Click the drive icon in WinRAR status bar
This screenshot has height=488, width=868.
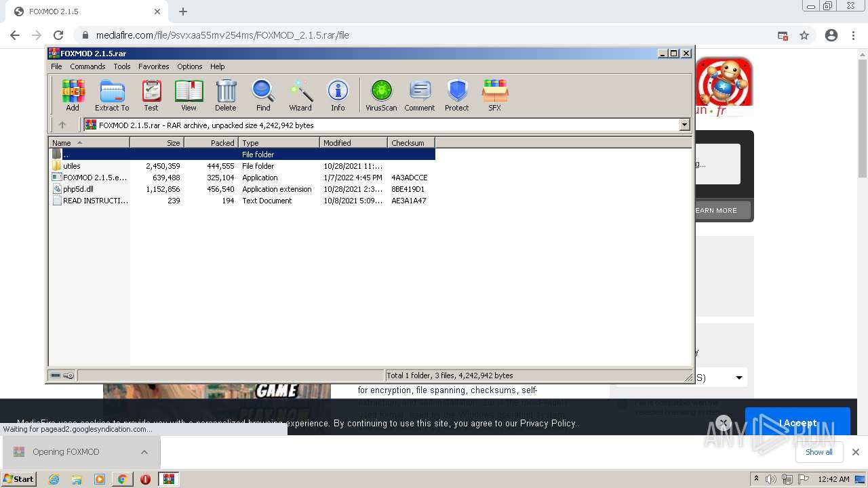56,375
